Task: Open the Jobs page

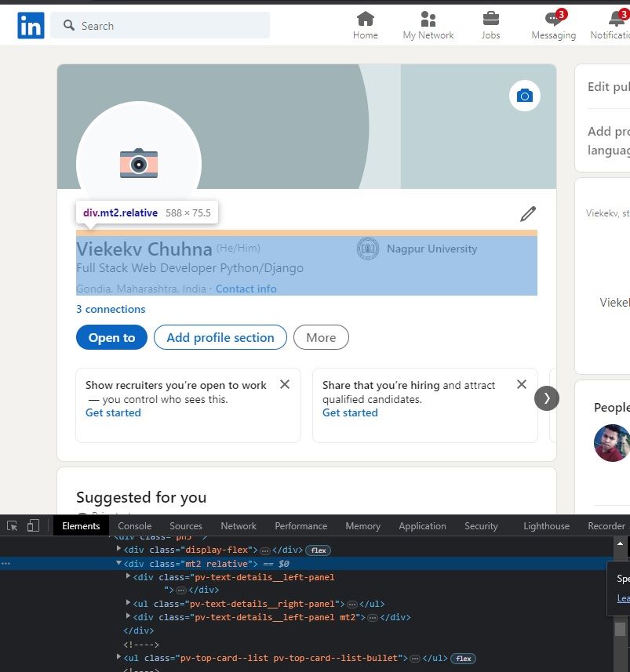Action: pyautogui.click(x=490, y=25)
